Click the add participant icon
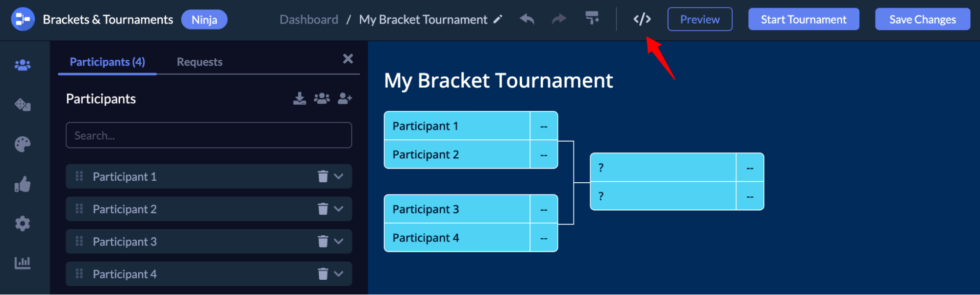 (x=345, y=98)
